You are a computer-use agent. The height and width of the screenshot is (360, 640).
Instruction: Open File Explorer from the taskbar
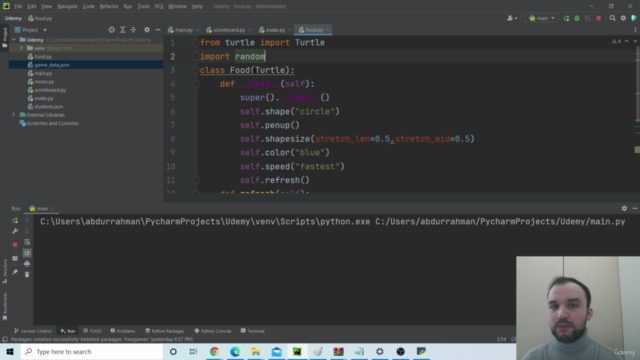click(256, 351)
